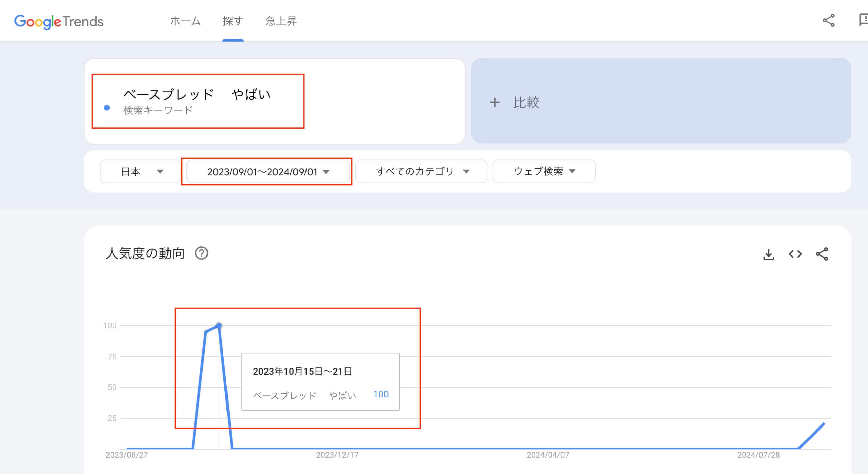868x474 pixels.
Task: Open the embed code icon for the chart
Action: click(x=795, y=254)
